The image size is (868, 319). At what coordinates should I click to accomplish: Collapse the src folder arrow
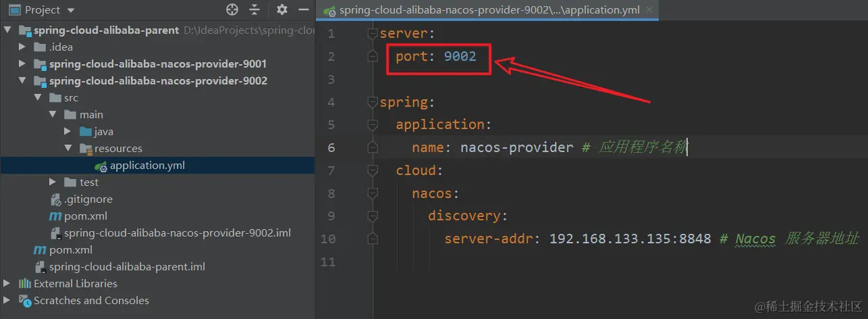click(38, 98)
